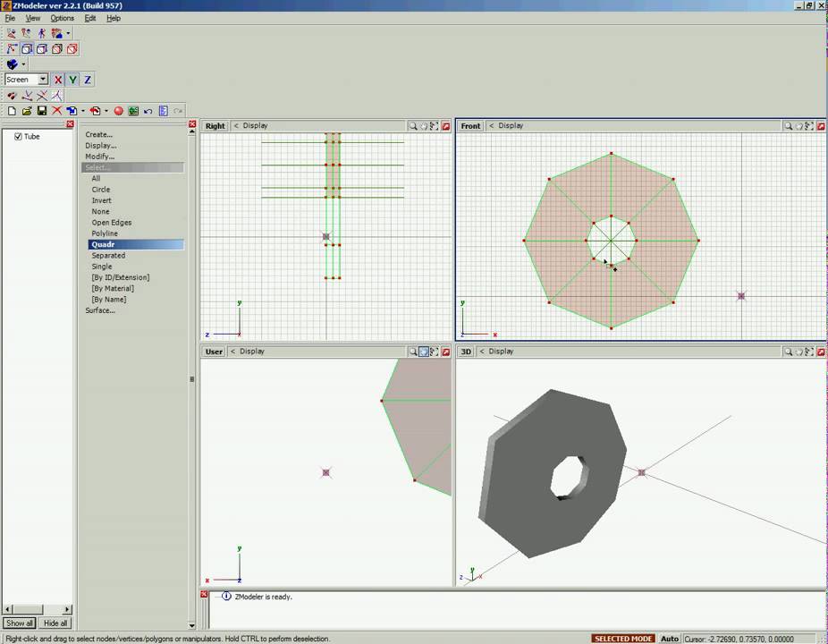Image resolution: width=828 pixels, height=644 pixels.
Task: Toggle the Y axis constraint
Action: pos(72,80)
